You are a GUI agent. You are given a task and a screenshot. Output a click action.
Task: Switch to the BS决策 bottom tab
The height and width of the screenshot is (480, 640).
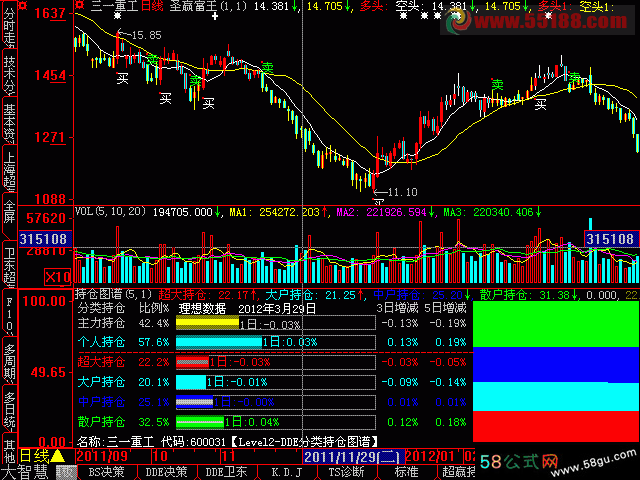(107, 472)
